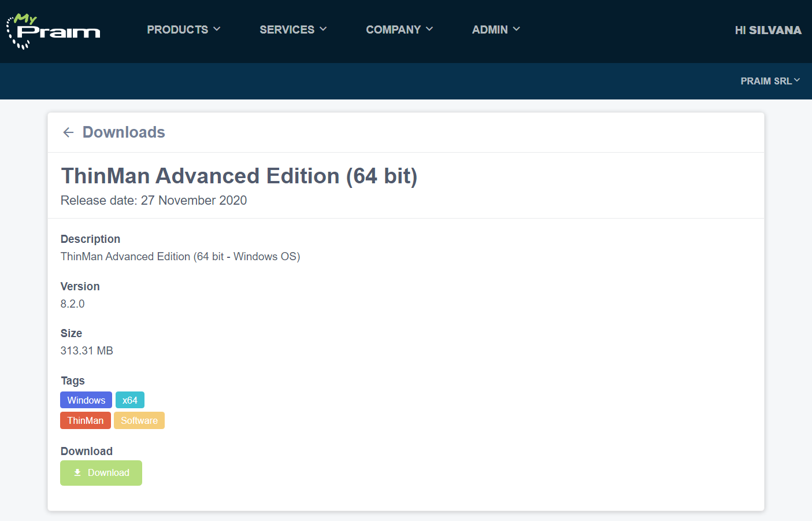The height and width of the screenshot is (521, 812).
Task: Open the PRAIM SRL company dropdown
Action: (x=770, y=81)
